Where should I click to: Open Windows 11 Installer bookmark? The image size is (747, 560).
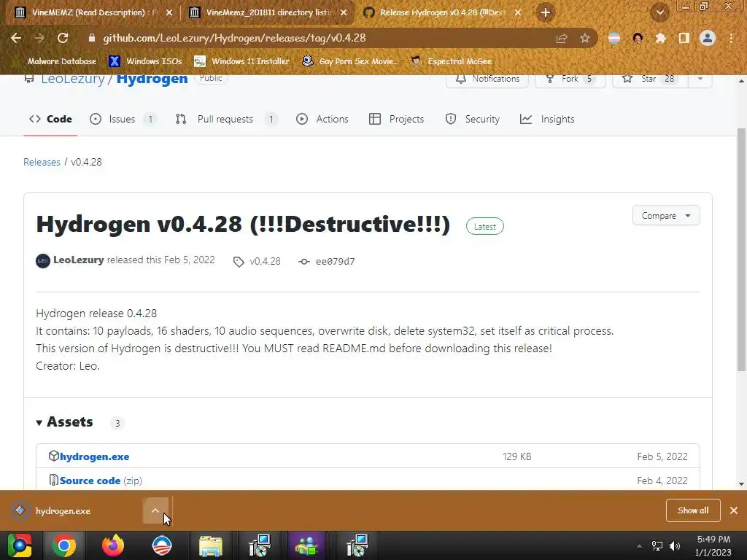pos(242,61)
